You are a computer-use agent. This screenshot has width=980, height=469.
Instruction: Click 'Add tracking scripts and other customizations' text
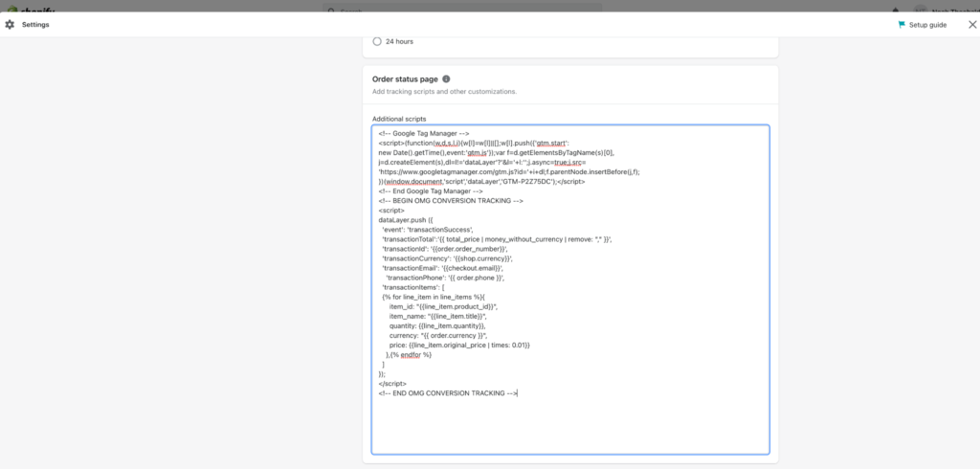(444, 91)
